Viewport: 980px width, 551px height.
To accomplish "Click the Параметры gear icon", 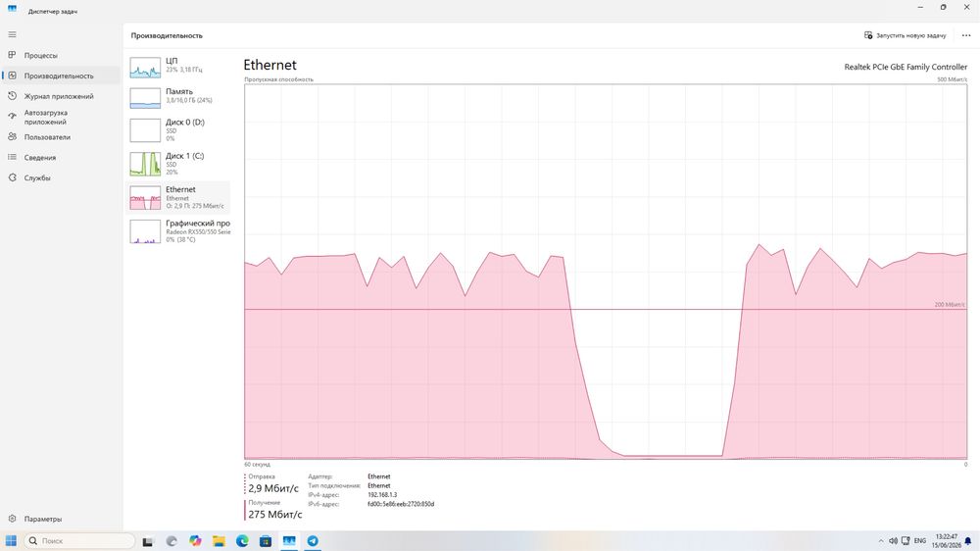I will click(12, 519).
